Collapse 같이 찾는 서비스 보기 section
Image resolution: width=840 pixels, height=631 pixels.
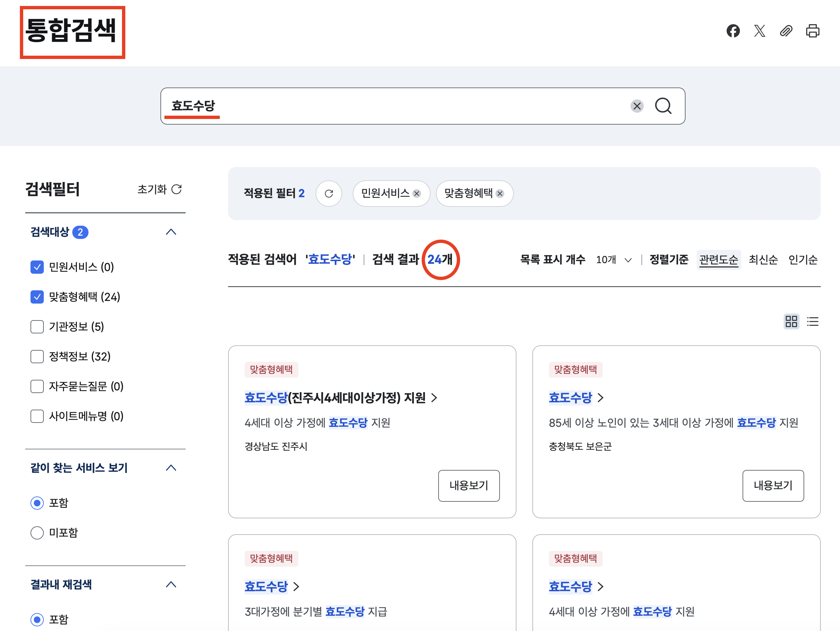click(x=171, y=468)
